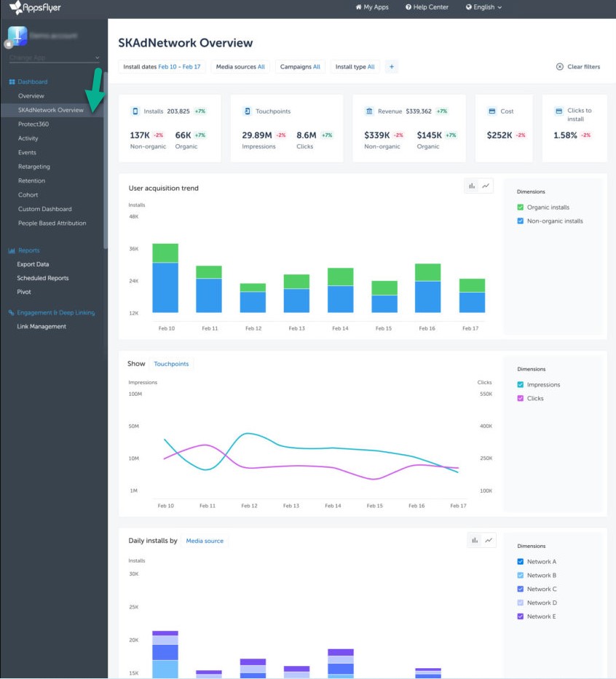Viewport: 616px width, 679px height.
Task: Click the AppsFlyer logo
Action: pos(35,8)
